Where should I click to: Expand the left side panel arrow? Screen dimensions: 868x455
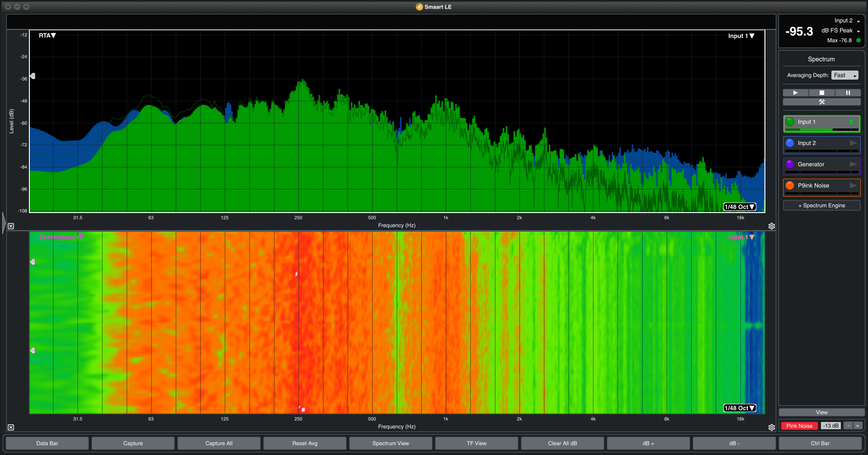pyautogui.click(x=4, y=223)
